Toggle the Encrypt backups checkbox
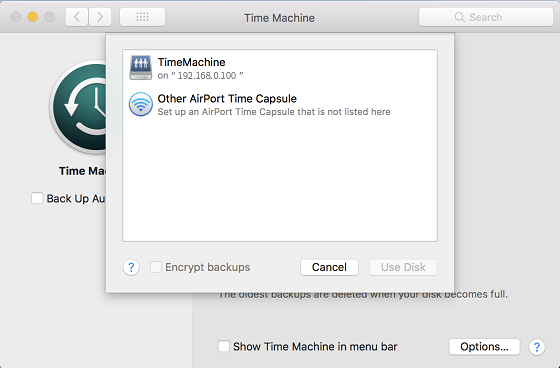 [x=156, y=267]
